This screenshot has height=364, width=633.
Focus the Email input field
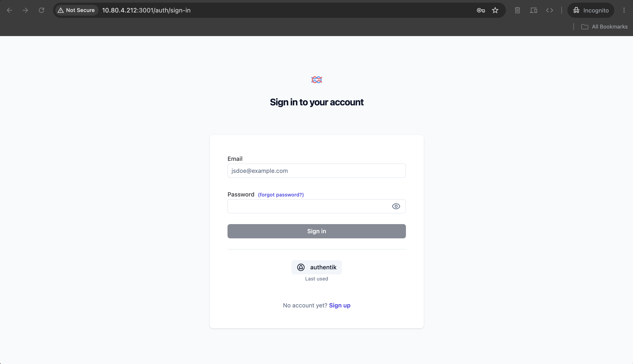point(317,171)
